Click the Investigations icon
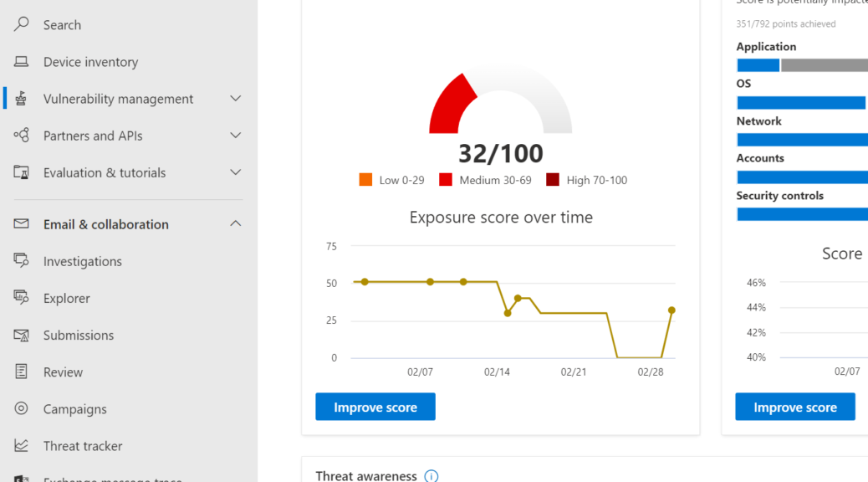This screenshot has width=868, height=482. tap(21, 261)
